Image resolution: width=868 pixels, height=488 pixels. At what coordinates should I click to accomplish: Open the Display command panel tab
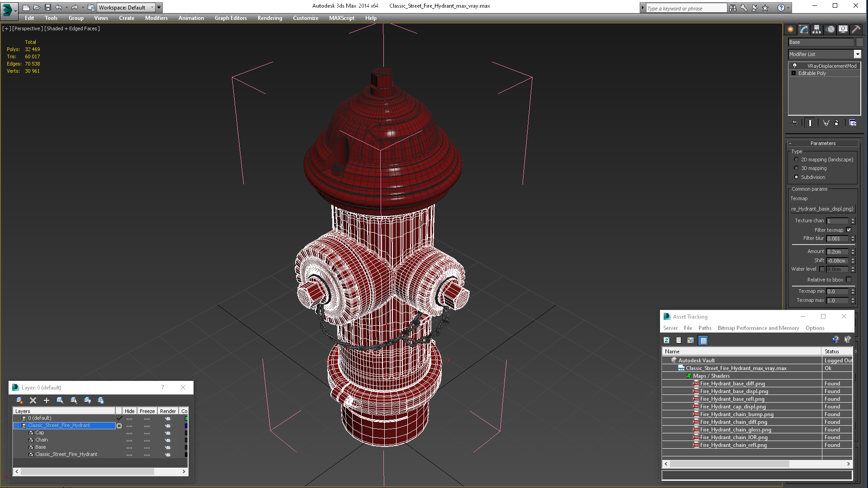coord(843,29)
